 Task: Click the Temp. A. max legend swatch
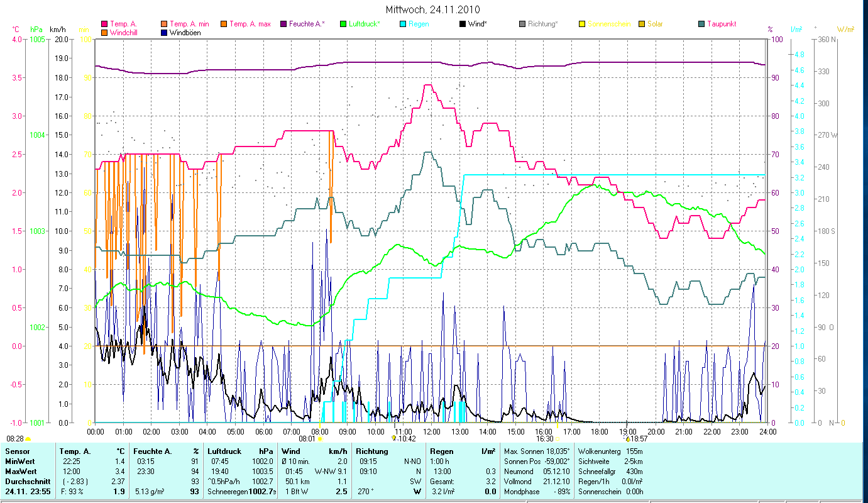[x=224, y=24]
